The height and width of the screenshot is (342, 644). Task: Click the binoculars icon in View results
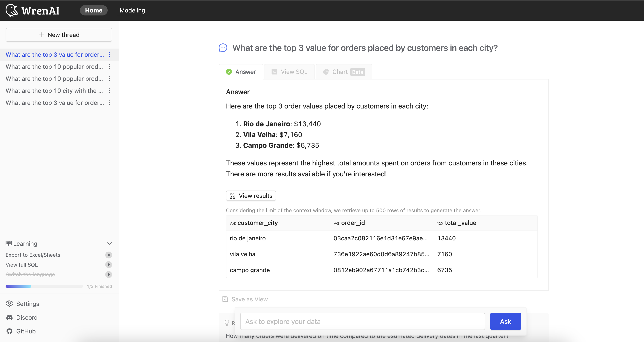tap(232, 196)
